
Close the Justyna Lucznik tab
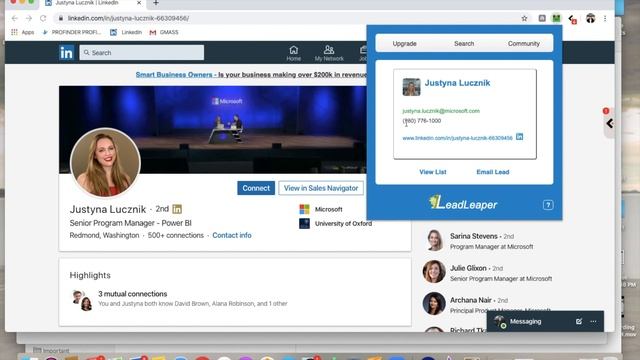point(139,3)
